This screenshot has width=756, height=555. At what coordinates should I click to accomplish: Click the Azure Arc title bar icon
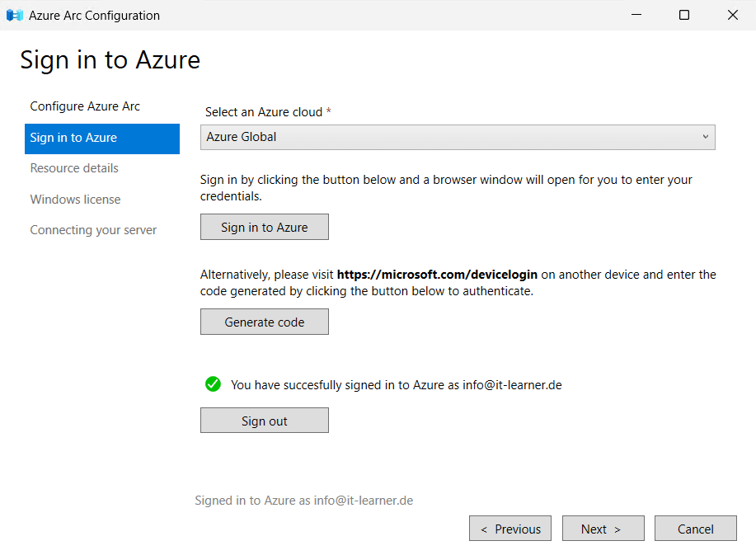(13, 15)
